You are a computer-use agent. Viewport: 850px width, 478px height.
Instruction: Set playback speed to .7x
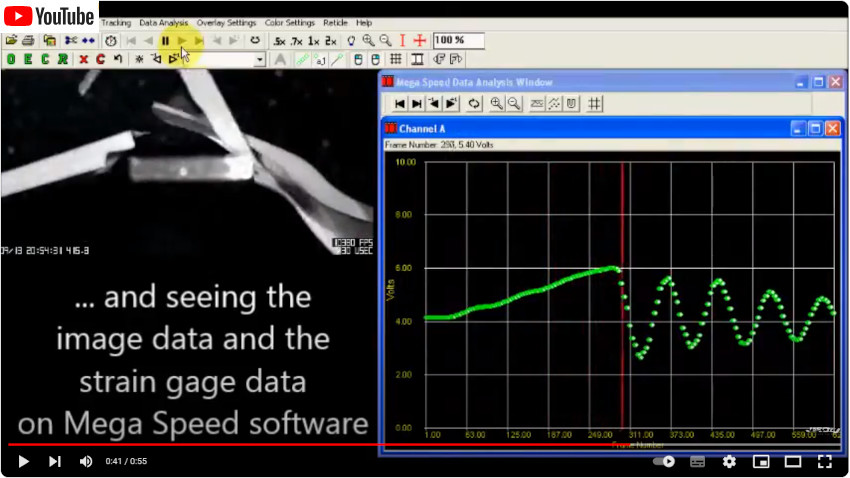click(297, 41)
